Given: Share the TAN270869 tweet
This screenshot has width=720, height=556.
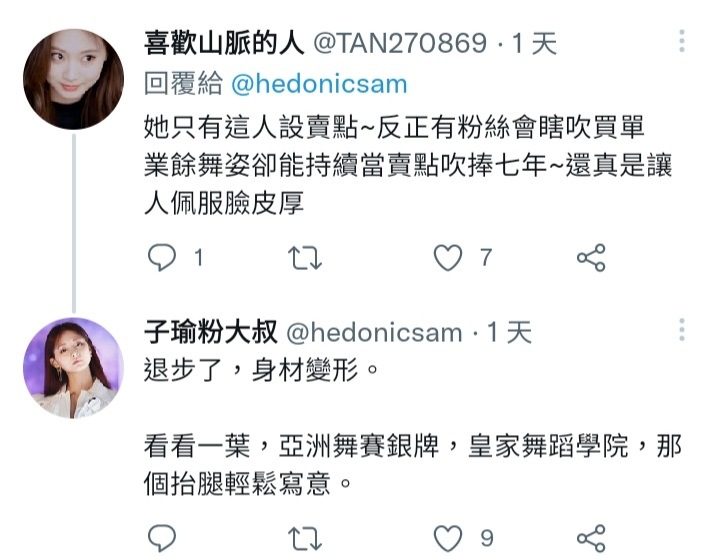Looking at the screenshot, I should pyautogui.click(x=591, y=258).
